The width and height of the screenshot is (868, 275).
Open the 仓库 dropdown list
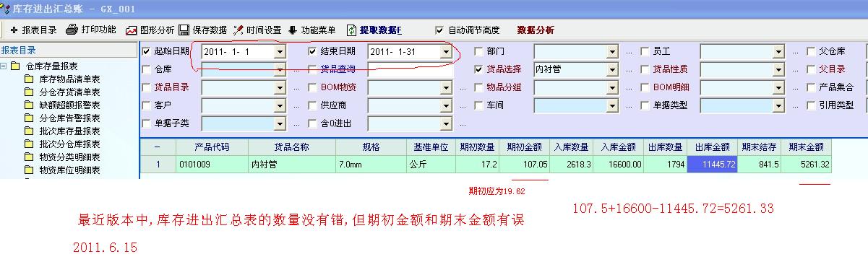[280, 70]
